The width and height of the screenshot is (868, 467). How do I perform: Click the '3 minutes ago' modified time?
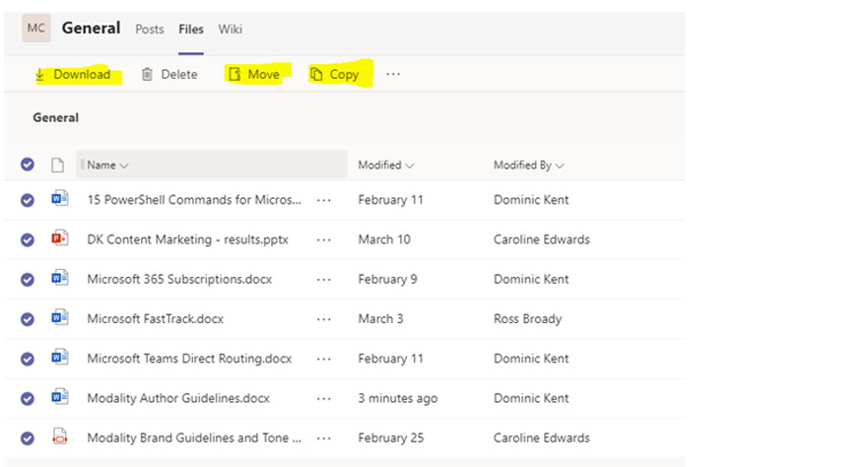(397, 398)
